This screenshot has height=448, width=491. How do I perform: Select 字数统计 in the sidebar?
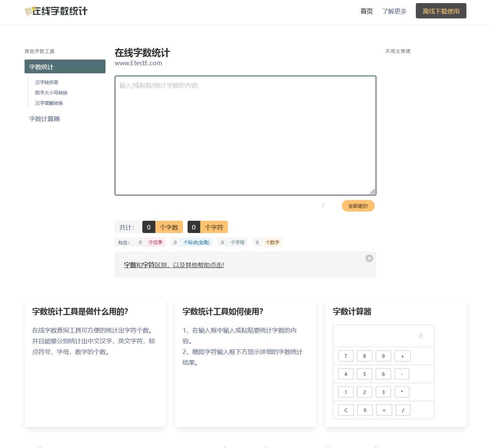tap(65, 66)
